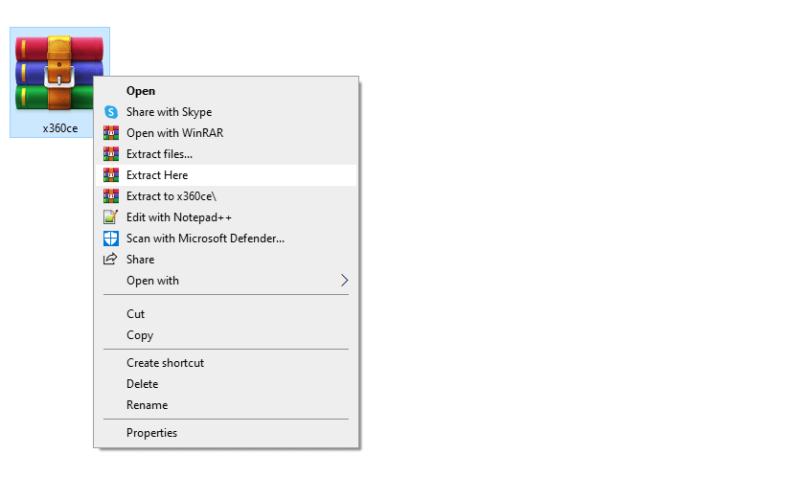Choose Extract files... option

pyautogui.click(x=226, y=154)
